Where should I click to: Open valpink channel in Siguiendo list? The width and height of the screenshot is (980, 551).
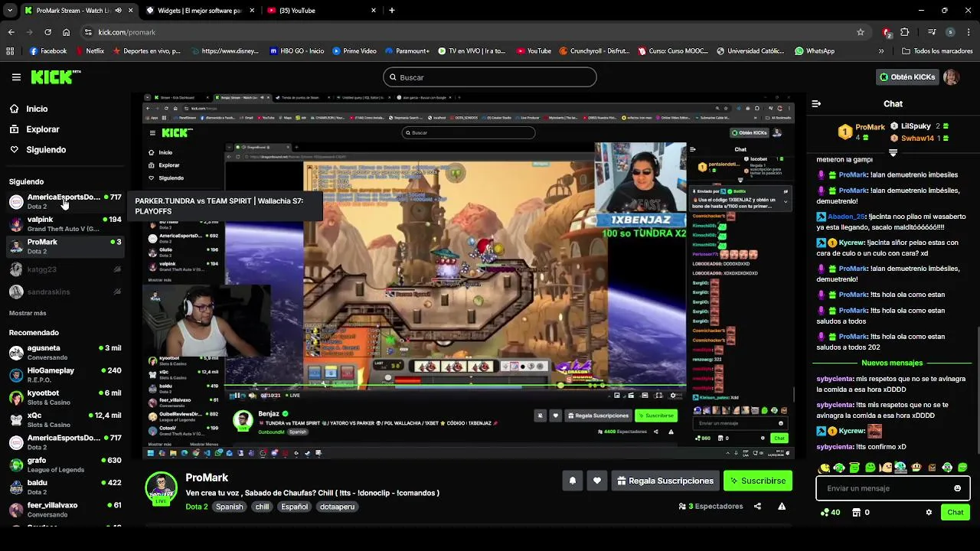65,223
